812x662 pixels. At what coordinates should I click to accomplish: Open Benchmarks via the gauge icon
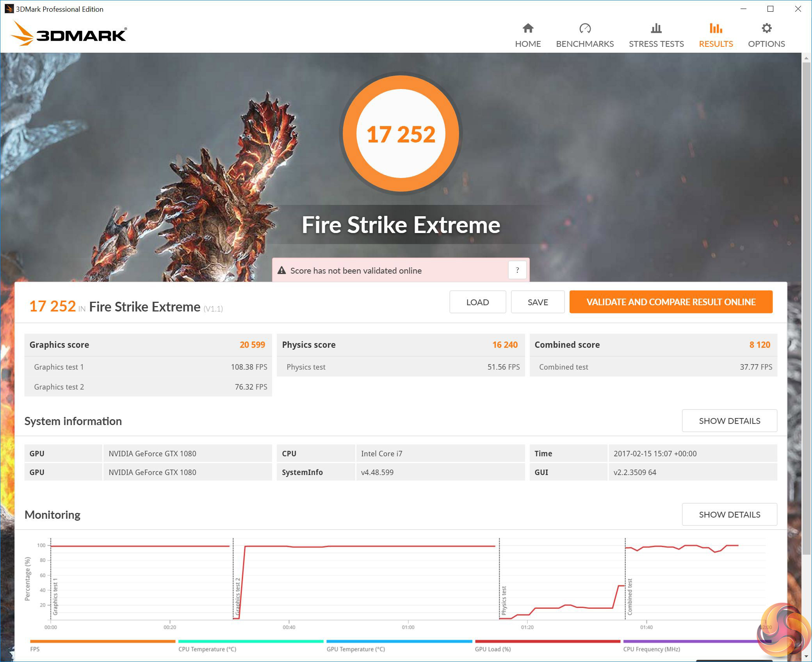point(585,28)
